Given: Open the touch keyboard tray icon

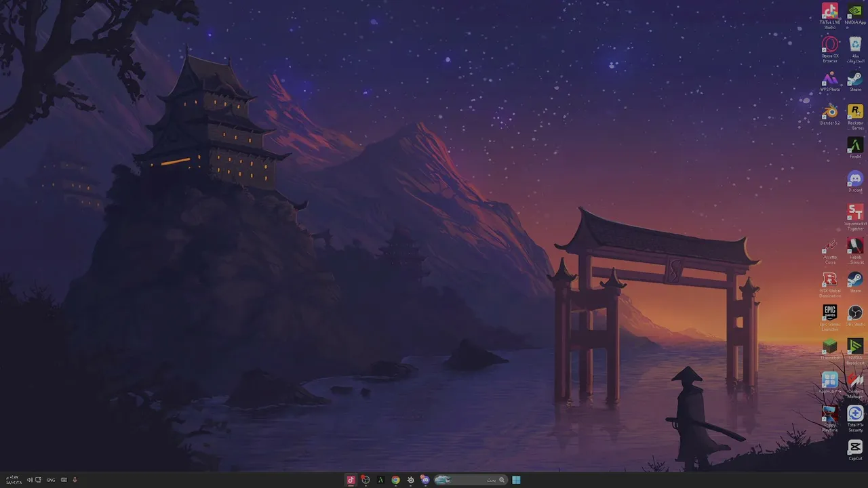Looking at the screenshot, I should coord(64,480).
